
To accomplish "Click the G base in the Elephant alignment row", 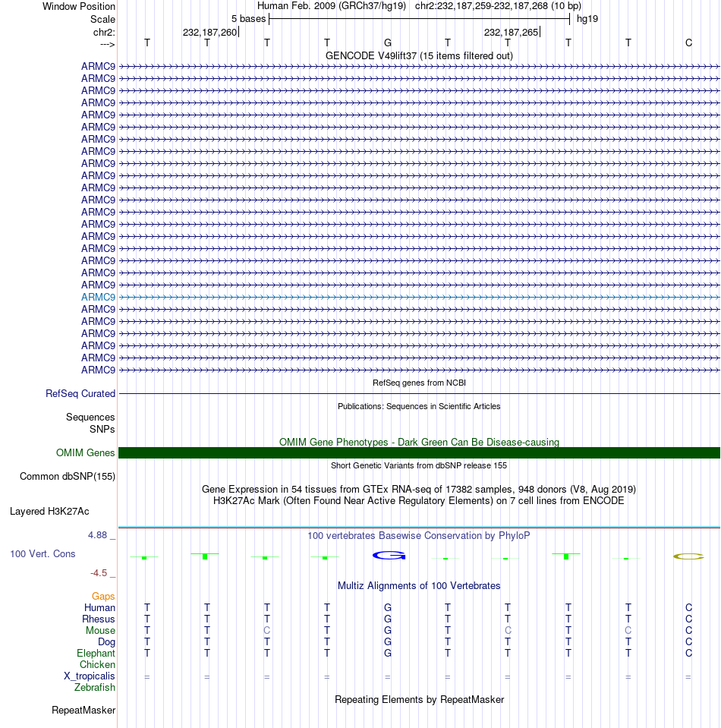I will tap(388, 653).
